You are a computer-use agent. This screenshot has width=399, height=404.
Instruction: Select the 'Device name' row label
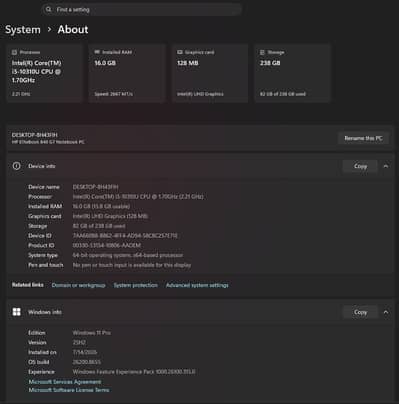(44, 187)
